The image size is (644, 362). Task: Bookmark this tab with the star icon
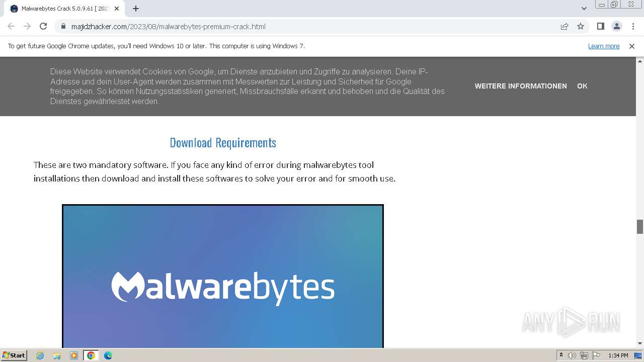(581, 26)
